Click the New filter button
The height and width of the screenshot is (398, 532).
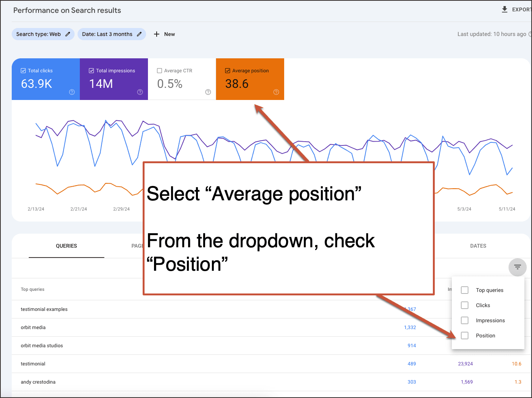pos(164,34)
